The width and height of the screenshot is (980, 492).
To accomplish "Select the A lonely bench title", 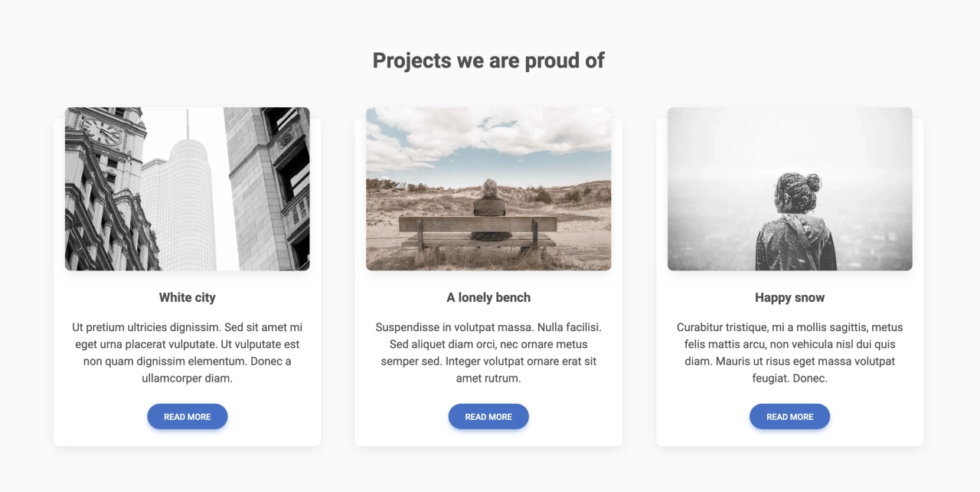I will pos(488,297).
